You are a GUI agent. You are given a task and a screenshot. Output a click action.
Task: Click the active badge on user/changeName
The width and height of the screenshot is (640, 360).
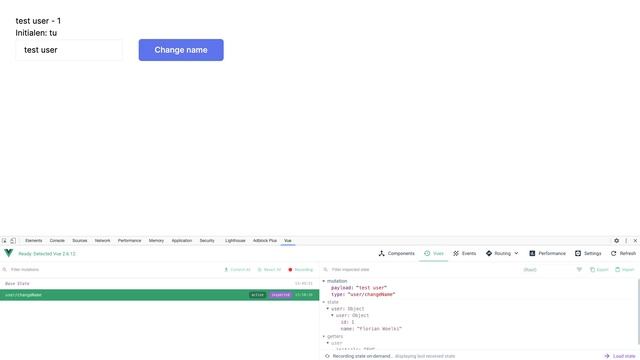point(258,295)
